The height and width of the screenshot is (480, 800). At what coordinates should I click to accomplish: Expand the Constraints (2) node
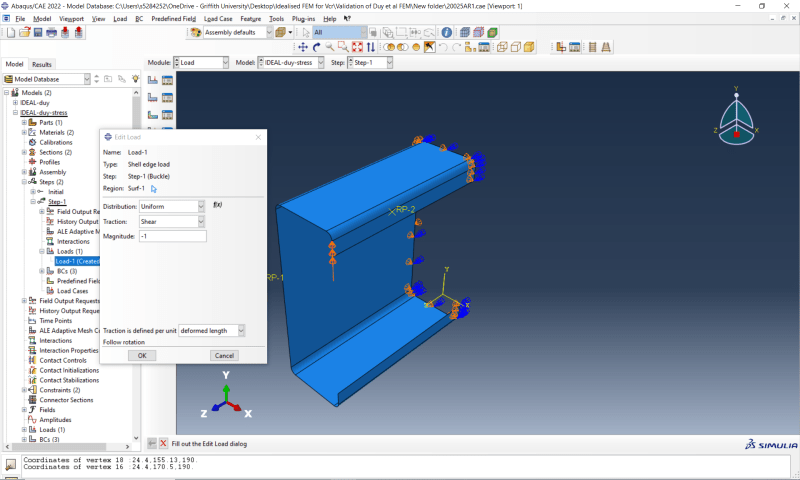[x=24, y=390]
